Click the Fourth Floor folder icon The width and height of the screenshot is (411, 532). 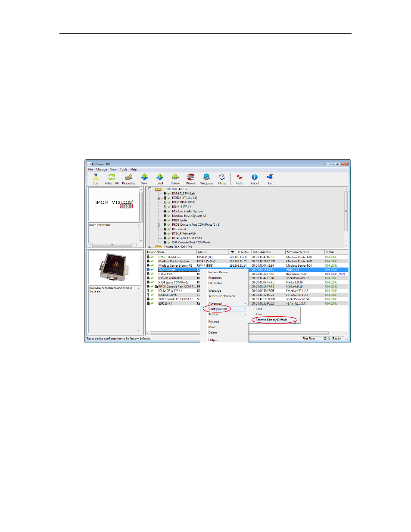(x=158, y=247)
